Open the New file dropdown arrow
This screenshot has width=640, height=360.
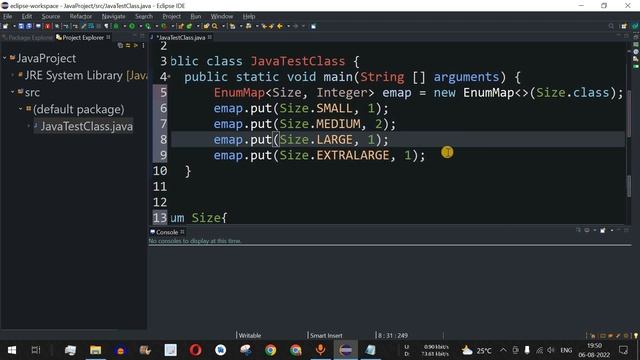pos(14,26)
